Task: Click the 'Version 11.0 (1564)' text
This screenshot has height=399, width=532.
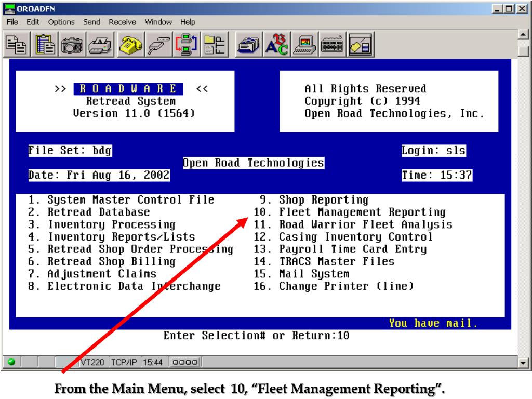Action: 135,113
